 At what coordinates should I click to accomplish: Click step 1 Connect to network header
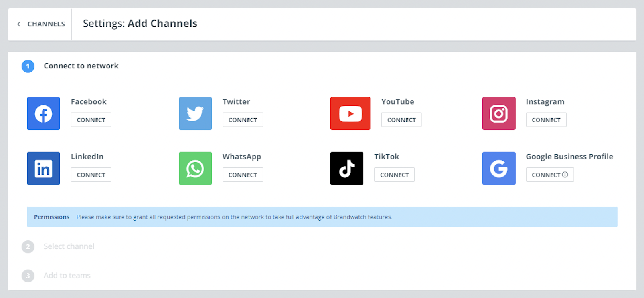(x=81, y=66)
